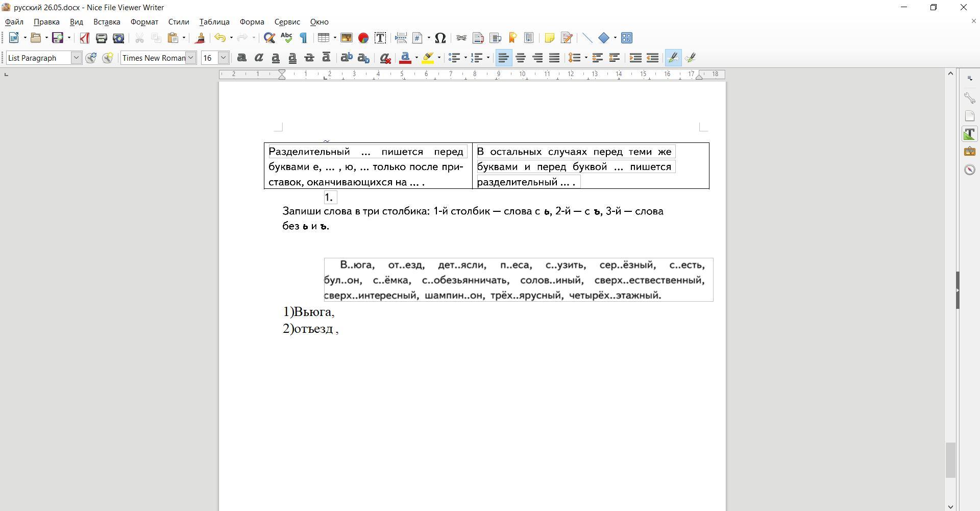Apply the yellow highlighting color
The image size is (980, 511).
[428, 58]
